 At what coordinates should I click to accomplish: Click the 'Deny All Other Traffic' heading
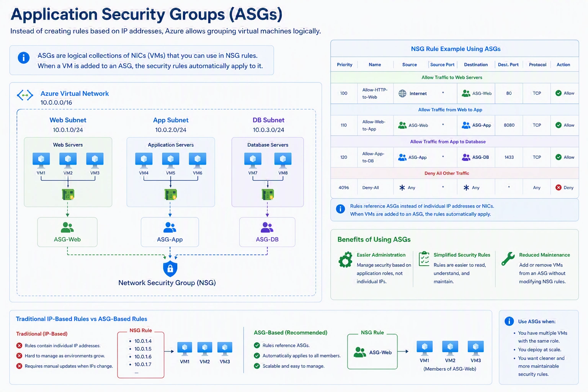pos(447,173)
